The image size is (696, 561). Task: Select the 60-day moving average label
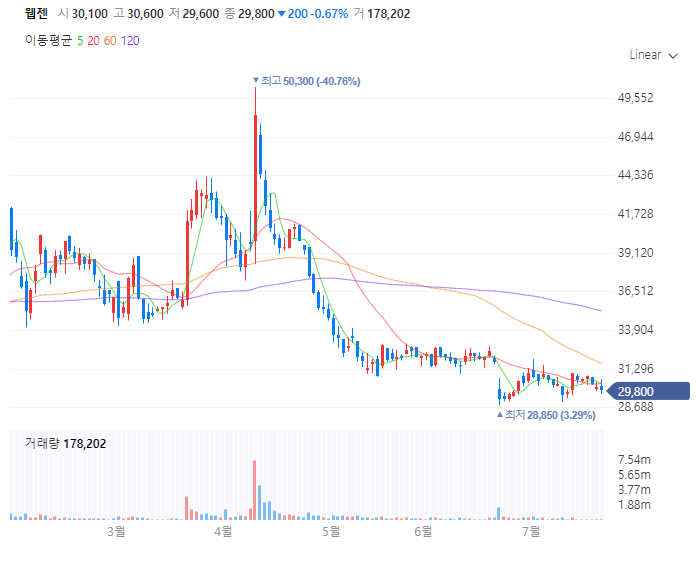(110, 41)
